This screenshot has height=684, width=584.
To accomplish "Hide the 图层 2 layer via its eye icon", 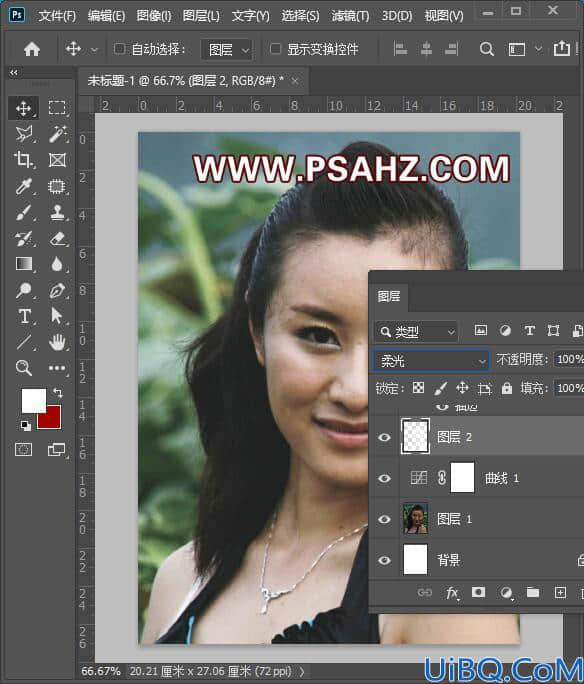I will pyautogui.click(x=384, y=437).
